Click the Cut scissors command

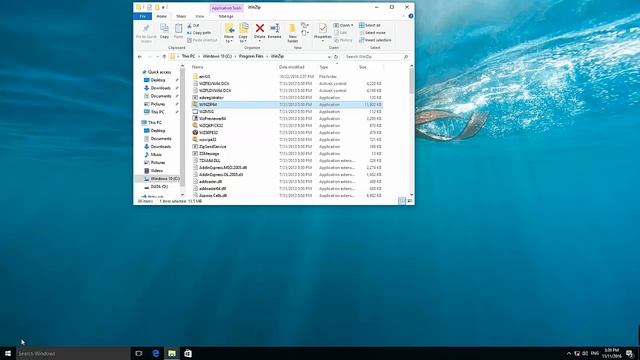(193, 25)
